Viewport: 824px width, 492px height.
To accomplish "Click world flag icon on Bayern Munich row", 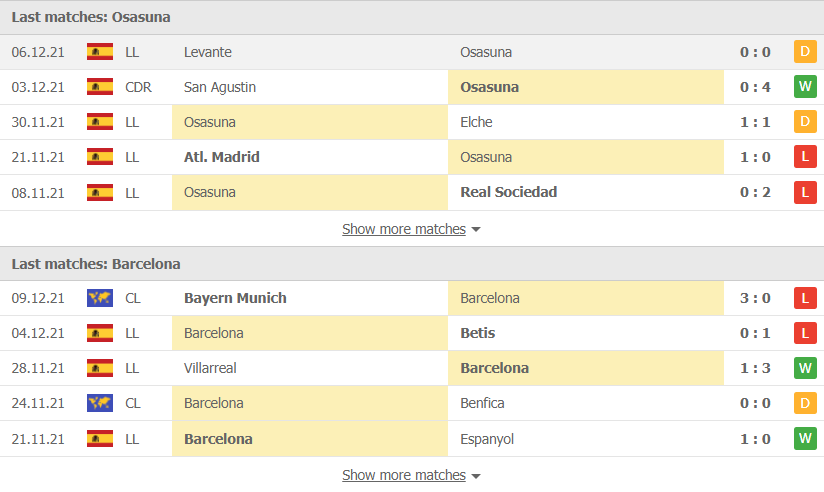I will pos(100,298).
